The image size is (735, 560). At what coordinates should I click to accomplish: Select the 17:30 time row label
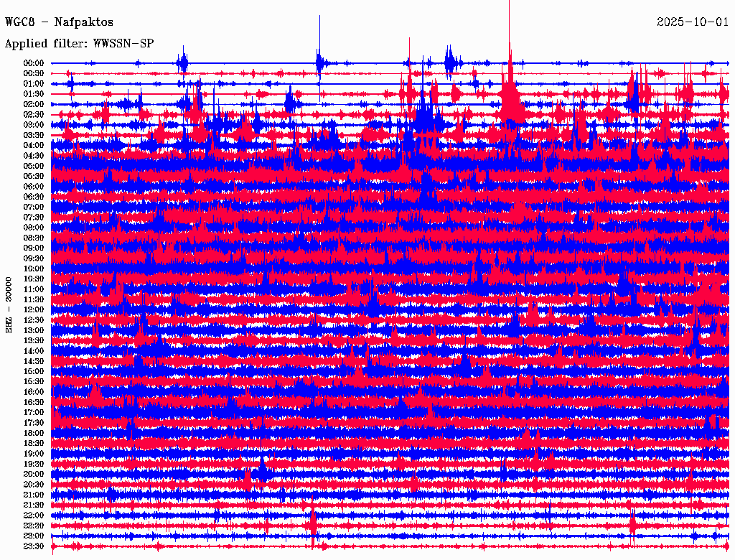coord(34,423)
